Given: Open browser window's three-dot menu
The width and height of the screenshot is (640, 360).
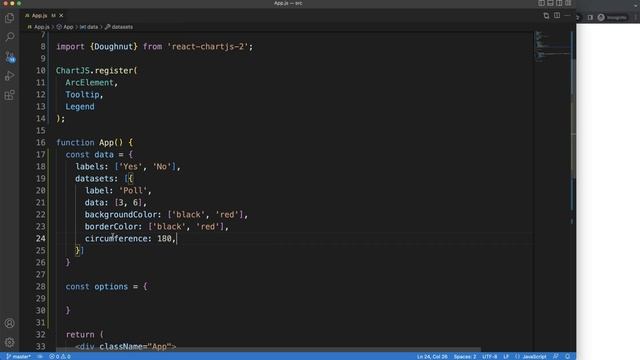Looking at the screenshot, I should click(x=636, y=17).
